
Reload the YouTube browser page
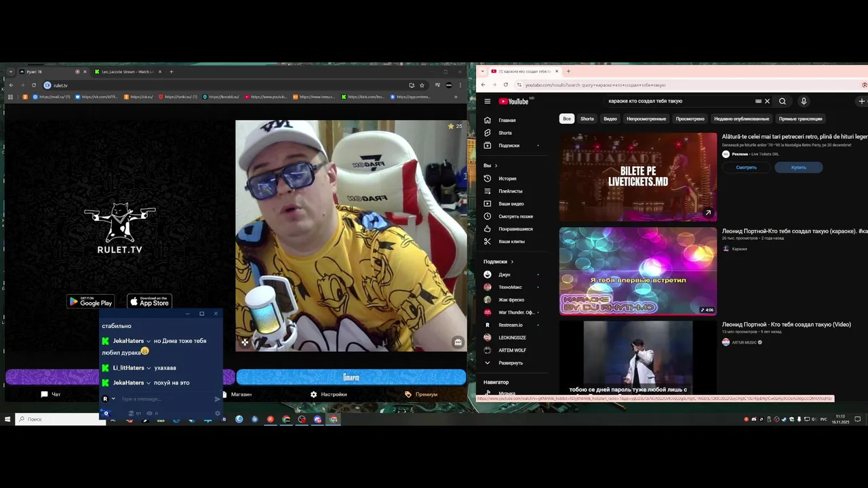[x=506, y=85]
